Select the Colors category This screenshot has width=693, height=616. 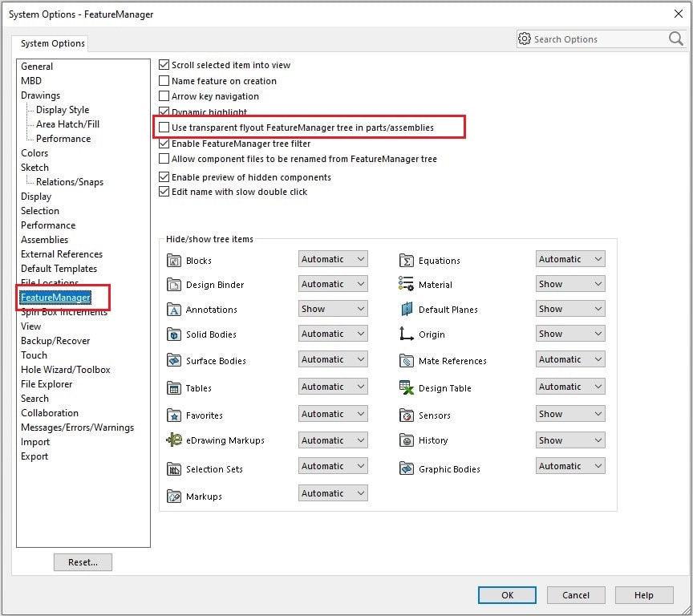point(34,153)
